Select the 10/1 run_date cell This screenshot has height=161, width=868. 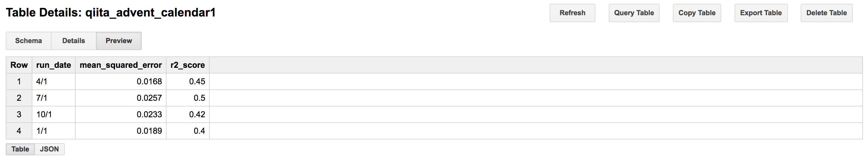[x=44, y=114]
